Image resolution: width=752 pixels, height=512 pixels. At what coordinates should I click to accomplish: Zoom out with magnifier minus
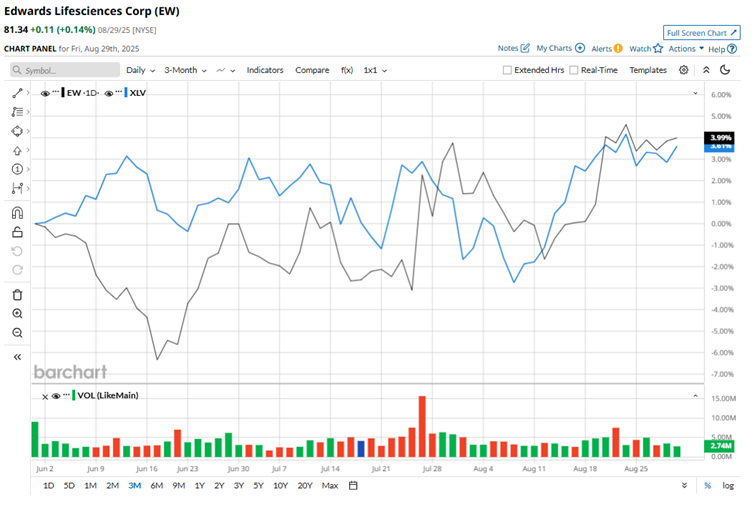coord(17,333)
